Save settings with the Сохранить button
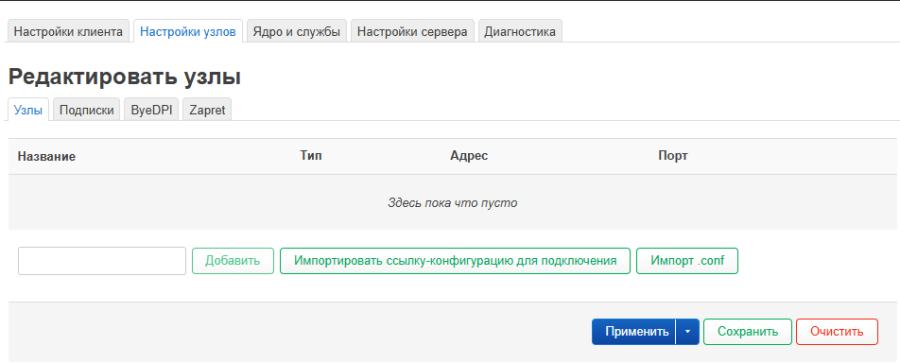 point(747,332)
